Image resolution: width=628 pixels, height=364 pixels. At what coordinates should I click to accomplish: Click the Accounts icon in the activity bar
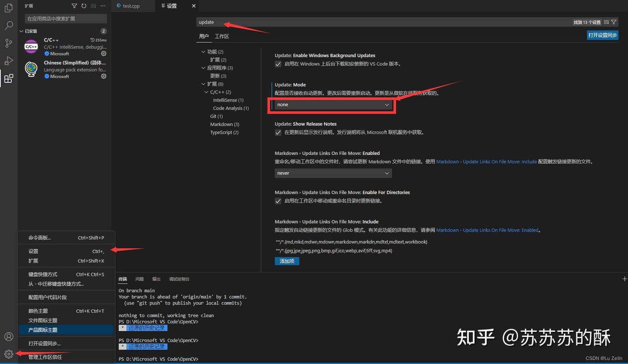[9, 336]
